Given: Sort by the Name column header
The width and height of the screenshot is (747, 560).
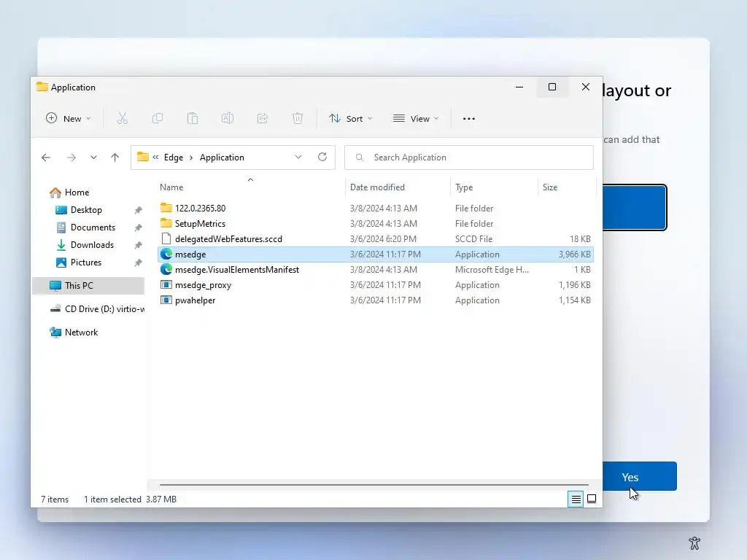Looking at the screenshot, I should point(251,187).
